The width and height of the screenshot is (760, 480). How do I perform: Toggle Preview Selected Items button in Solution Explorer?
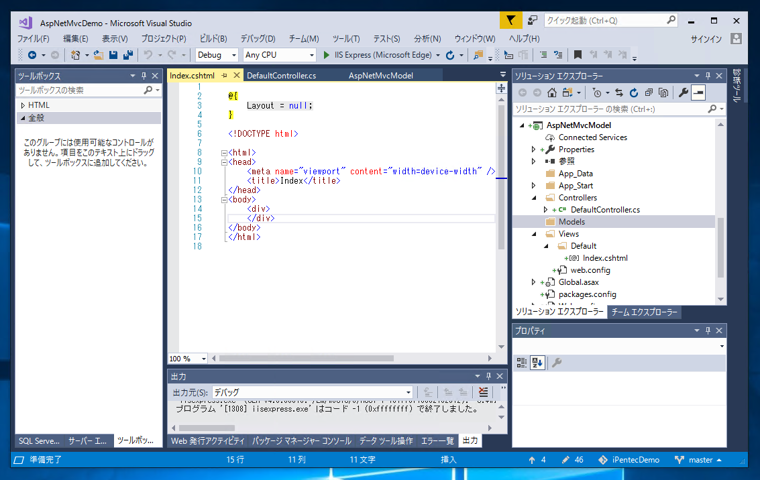698,93
